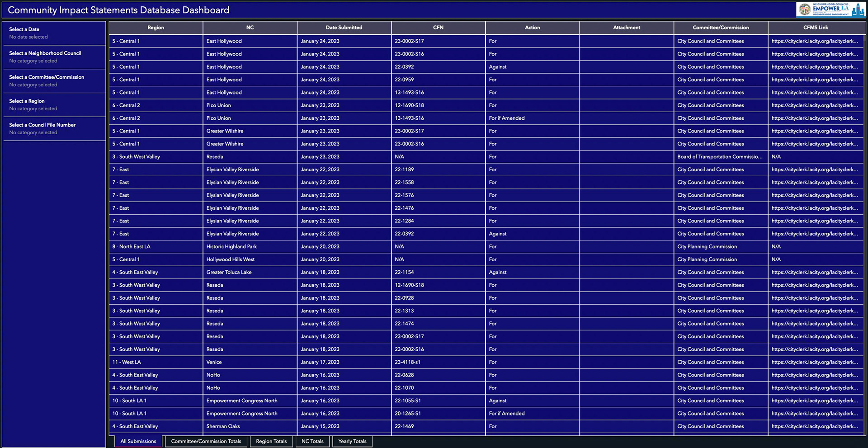Select the Historic Highland Park NC cell
Screen dimensions: 868x448
pos(250,247)
